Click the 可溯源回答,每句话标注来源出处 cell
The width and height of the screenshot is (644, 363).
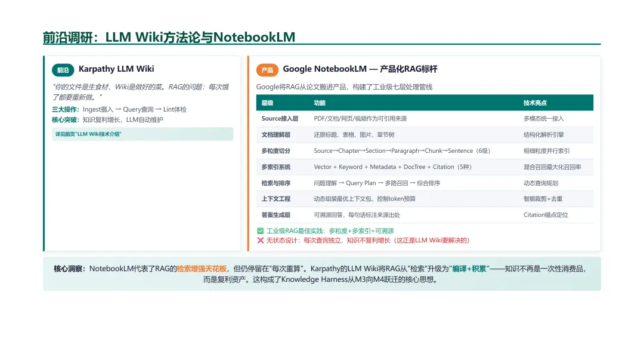tap(357, 215)
